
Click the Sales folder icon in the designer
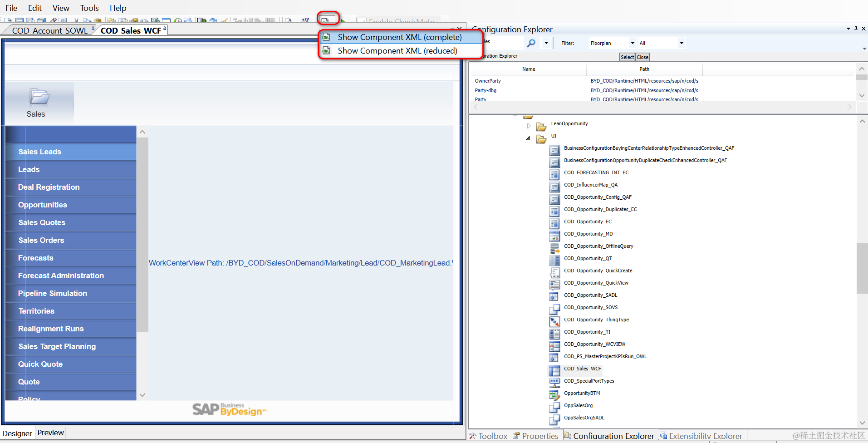point(39,96)
